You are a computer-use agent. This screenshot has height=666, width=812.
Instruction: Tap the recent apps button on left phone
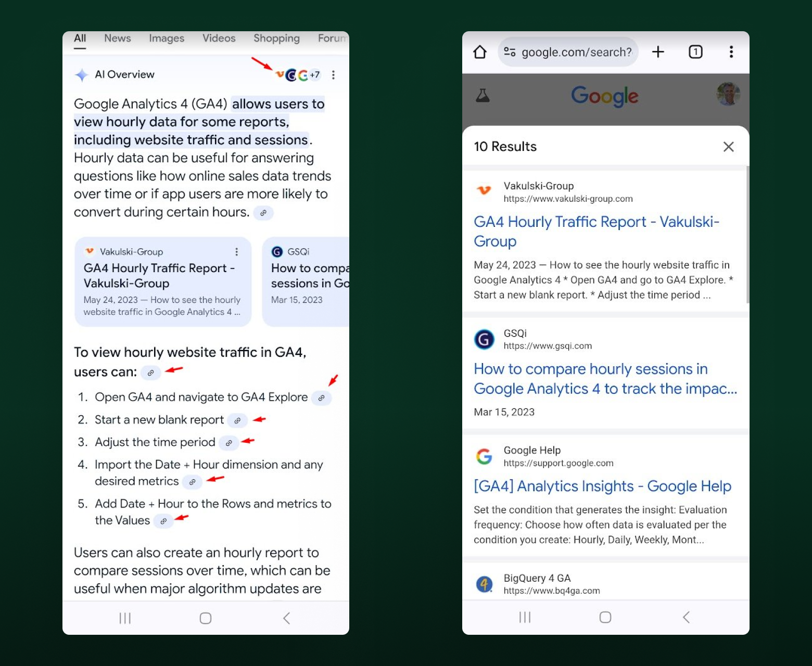click(125, 618)
